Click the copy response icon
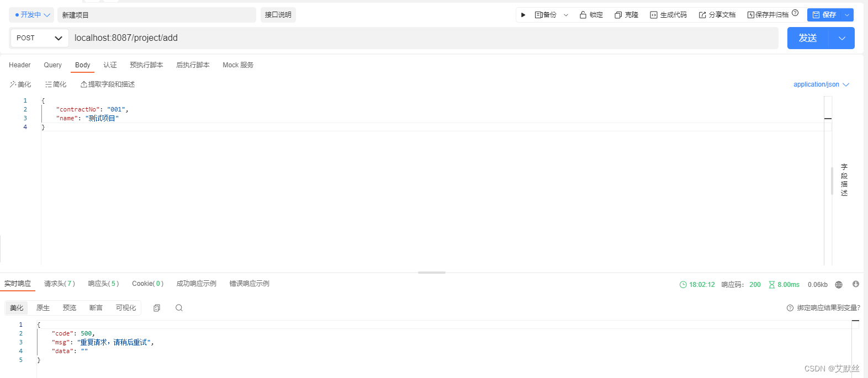 (x=157, y=308)
